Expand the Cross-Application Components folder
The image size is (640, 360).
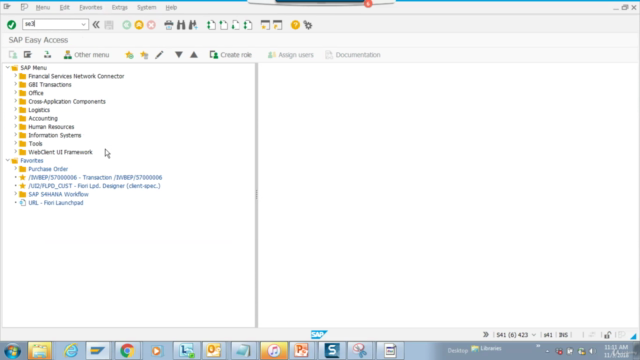click(16, 101)
